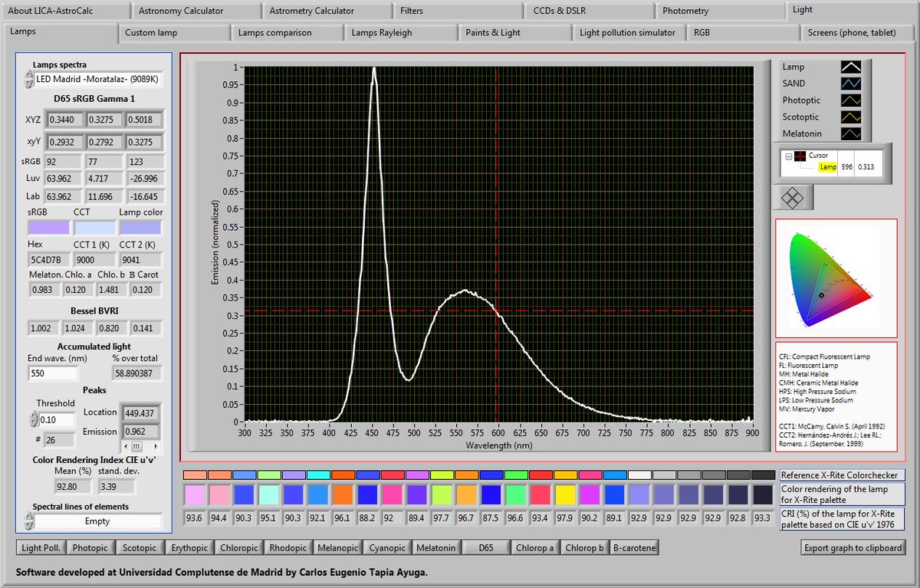Toggle the bottom Melatonin curve button
The image size is (920, 588).
436,547
